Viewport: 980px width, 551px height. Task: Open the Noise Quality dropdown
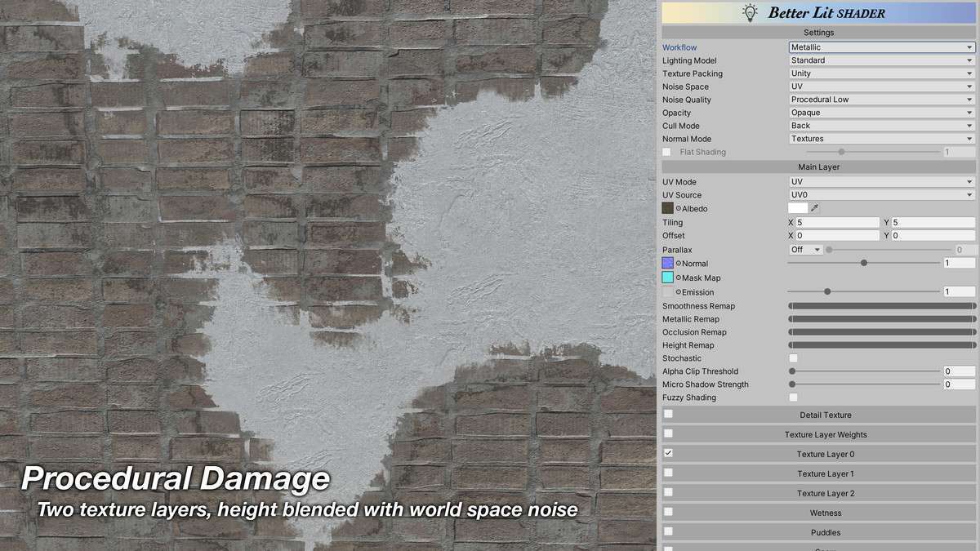(882, 100)
